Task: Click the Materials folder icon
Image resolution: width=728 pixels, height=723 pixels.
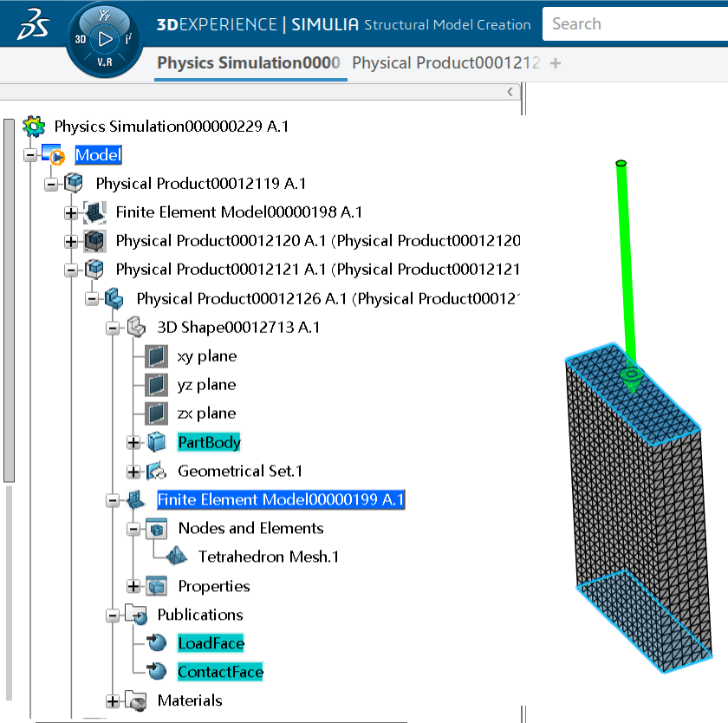Action: coord(136,700)
